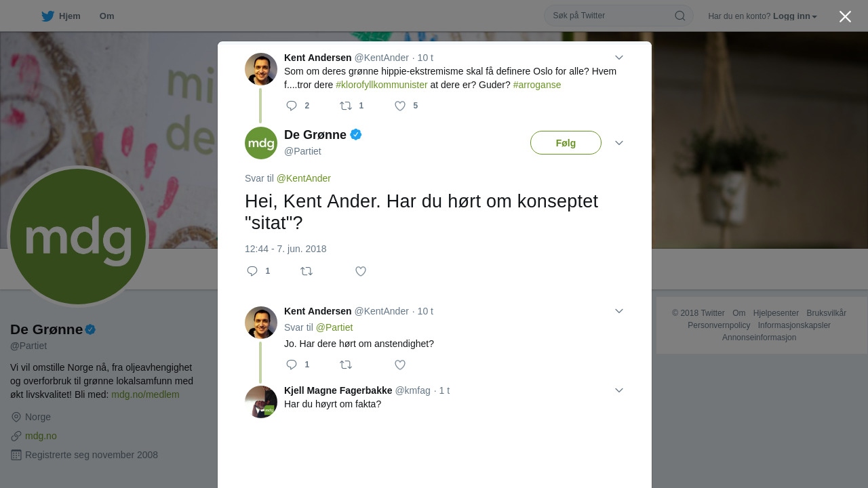Viewport: 868px width, 488px height.
Task: Expand options chevron on Kent Andersen's first tweet
Action: (619, 58)
